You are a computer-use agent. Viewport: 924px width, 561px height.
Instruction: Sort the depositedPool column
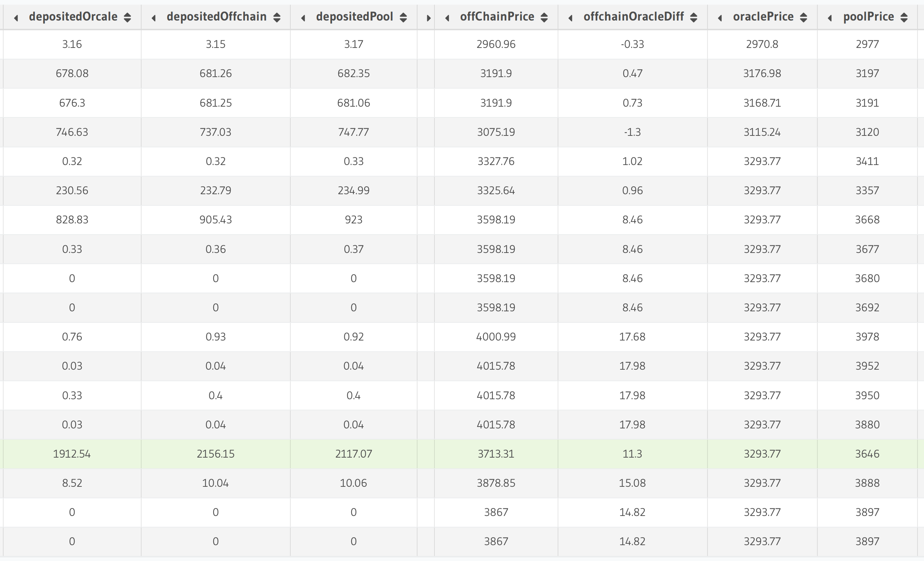(x=404, y=17)
